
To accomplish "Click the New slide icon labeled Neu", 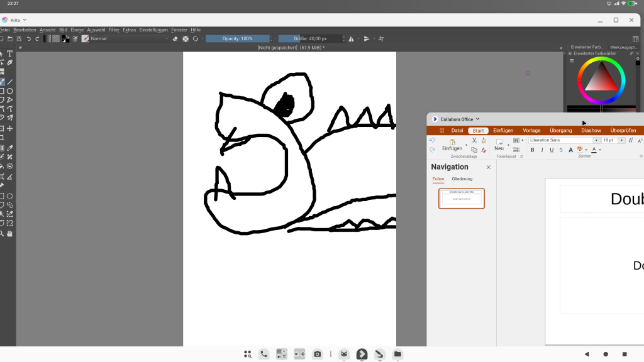I will 499,145.
